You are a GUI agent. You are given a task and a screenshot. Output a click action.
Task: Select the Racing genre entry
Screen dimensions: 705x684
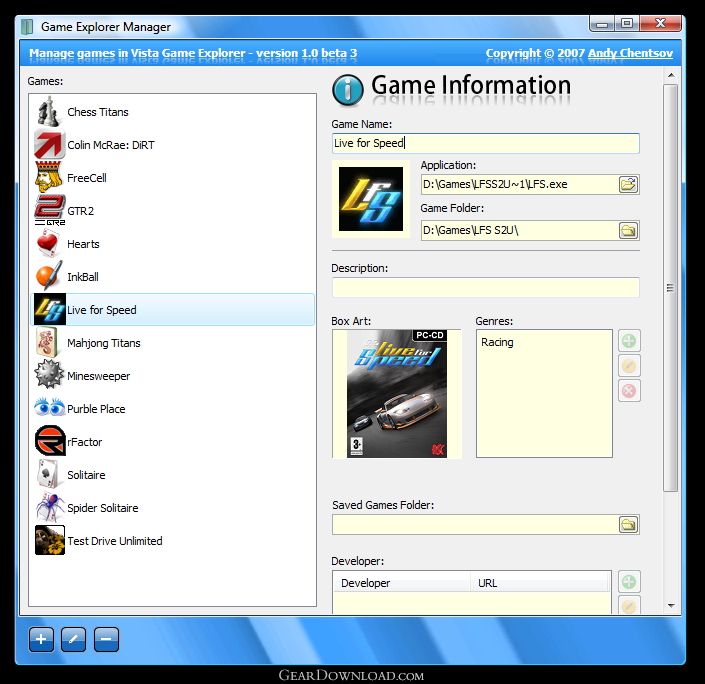click(x=497, y=342)
